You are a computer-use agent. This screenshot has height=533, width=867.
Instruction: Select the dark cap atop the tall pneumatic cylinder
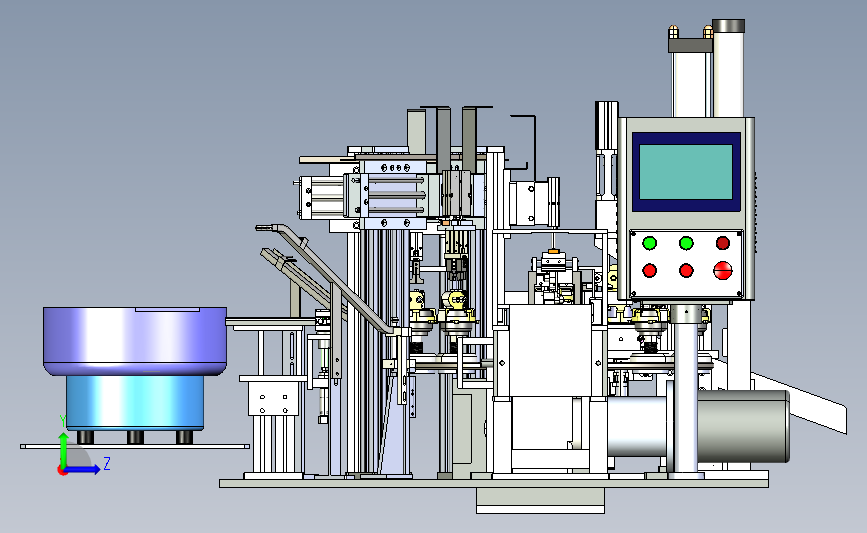pos(729,26)
